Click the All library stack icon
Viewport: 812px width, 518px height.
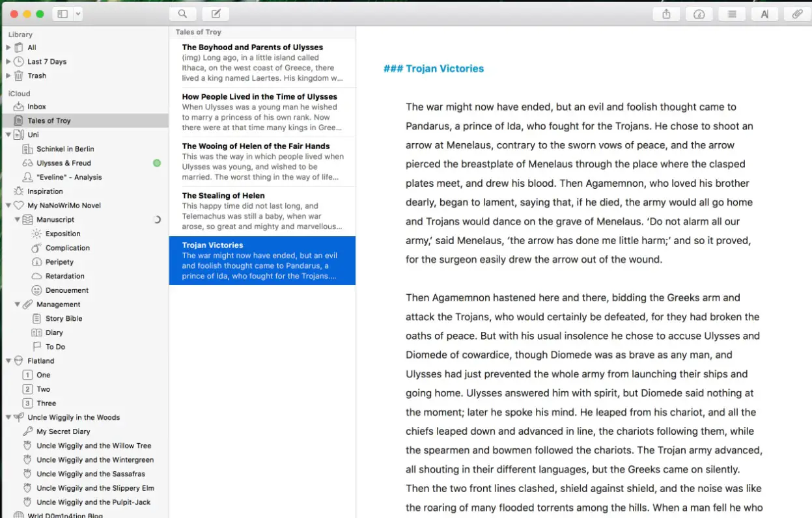tap(19, 48)
